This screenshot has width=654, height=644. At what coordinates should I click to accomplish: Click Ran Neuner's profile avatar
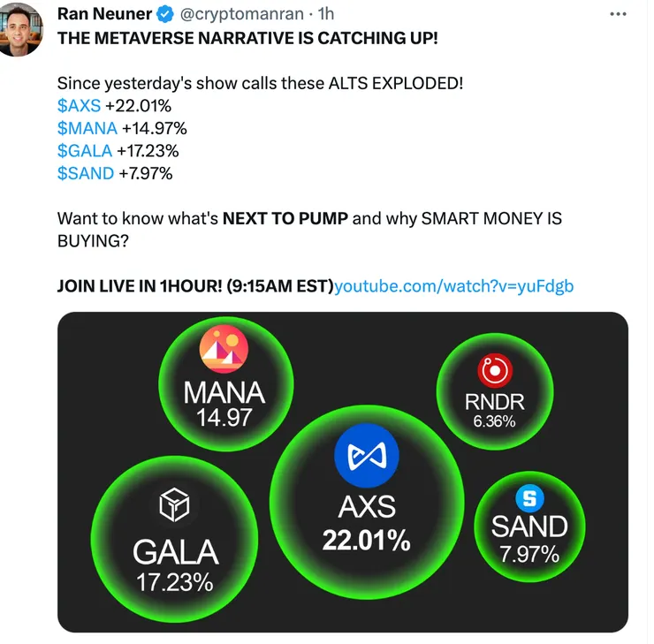pos(24,28)
